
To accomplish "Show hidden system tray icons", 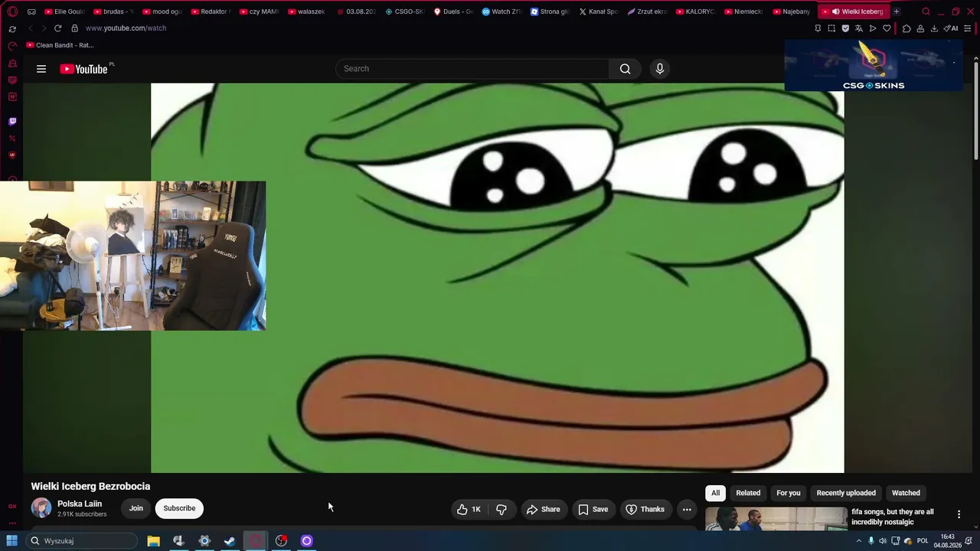I will tap(858, 541).
